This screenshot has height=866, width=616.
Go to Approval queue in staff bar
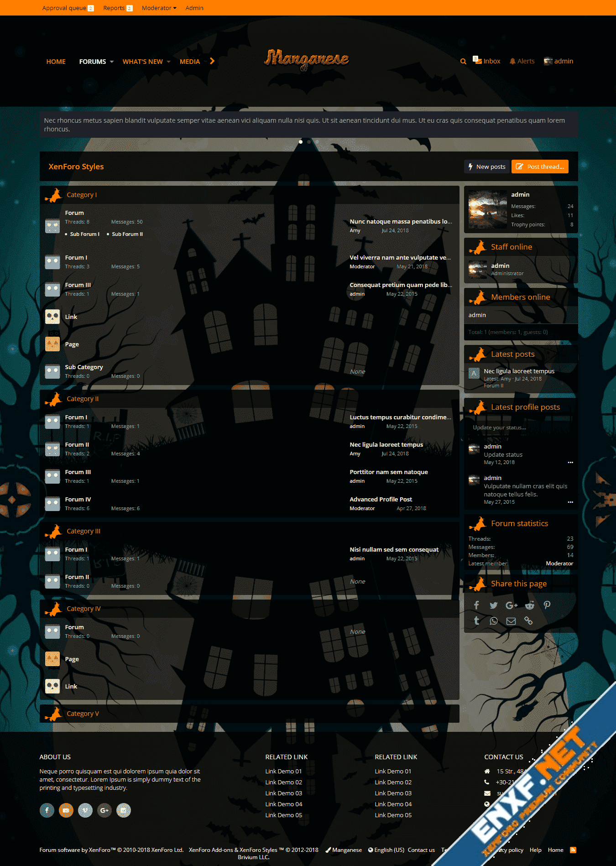pyautogui.click(x=64, y=8)
